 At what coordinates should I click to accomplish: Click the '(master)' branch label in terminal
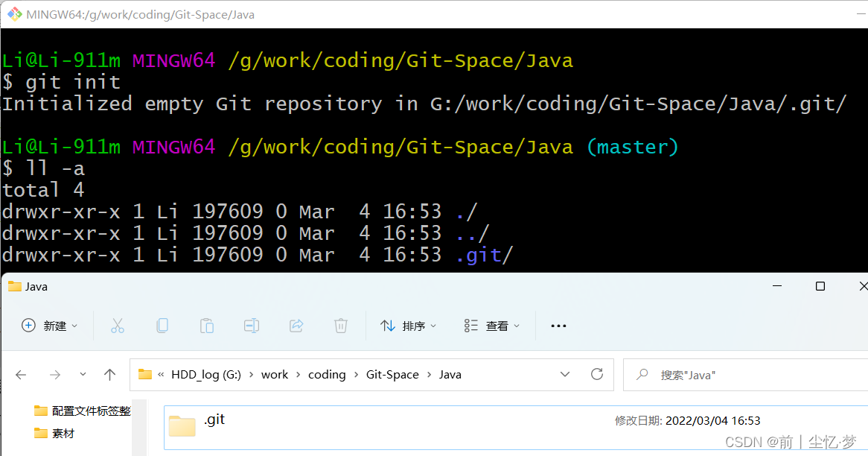[x=632, y=147]
